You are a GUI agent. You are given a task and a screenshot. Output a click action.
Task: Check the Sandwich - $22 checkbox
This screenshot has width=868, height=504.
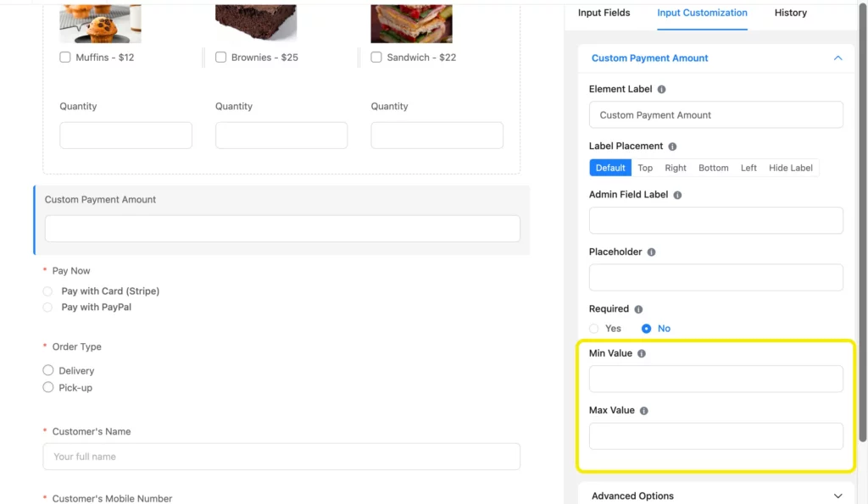click(x=376, y=57)
